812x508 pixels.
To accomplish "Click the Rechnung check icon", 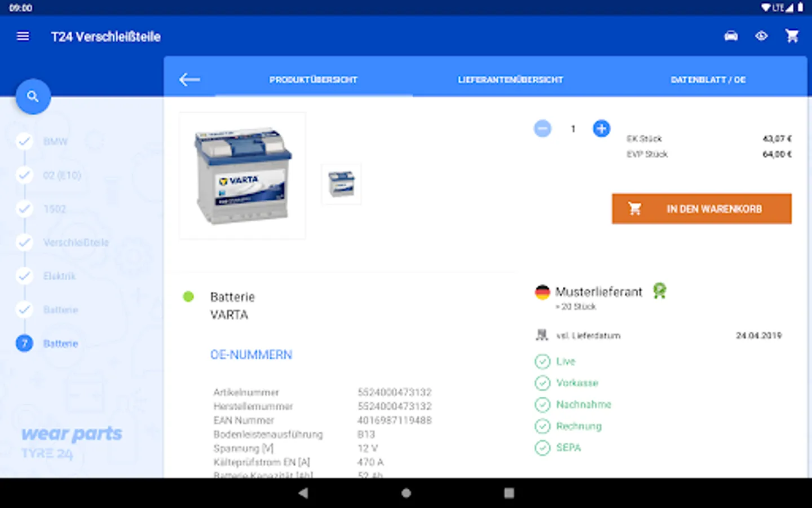I will click(542, 426).
